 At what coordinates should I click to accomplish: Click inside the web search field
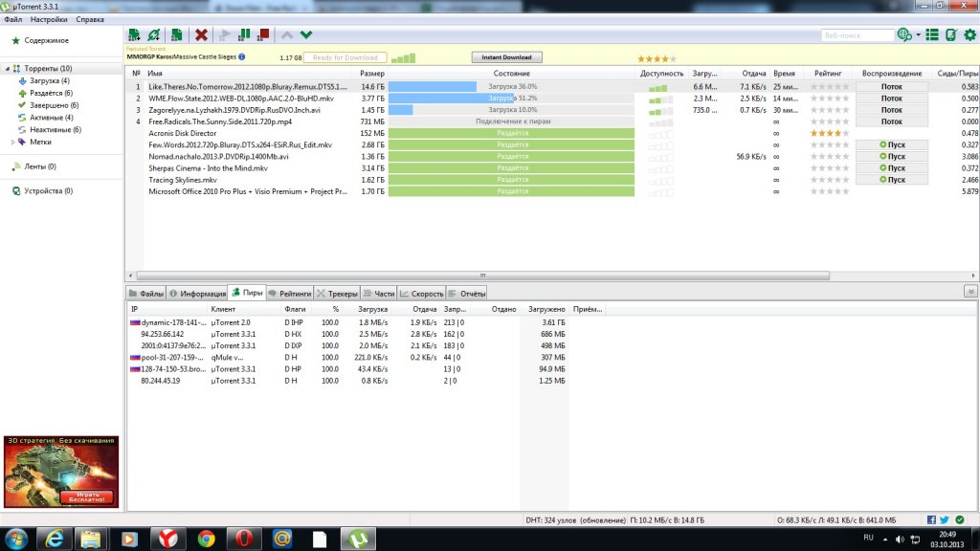tap(857, 35)
